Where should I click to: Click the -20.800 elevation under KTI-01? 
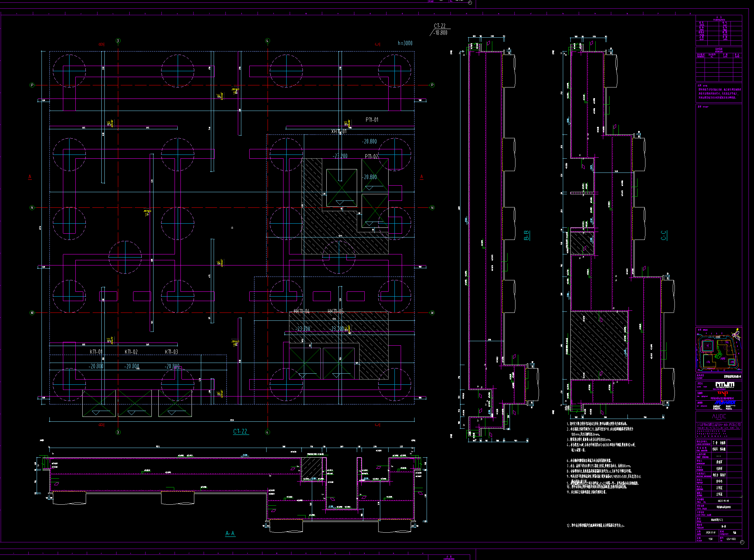96,366
